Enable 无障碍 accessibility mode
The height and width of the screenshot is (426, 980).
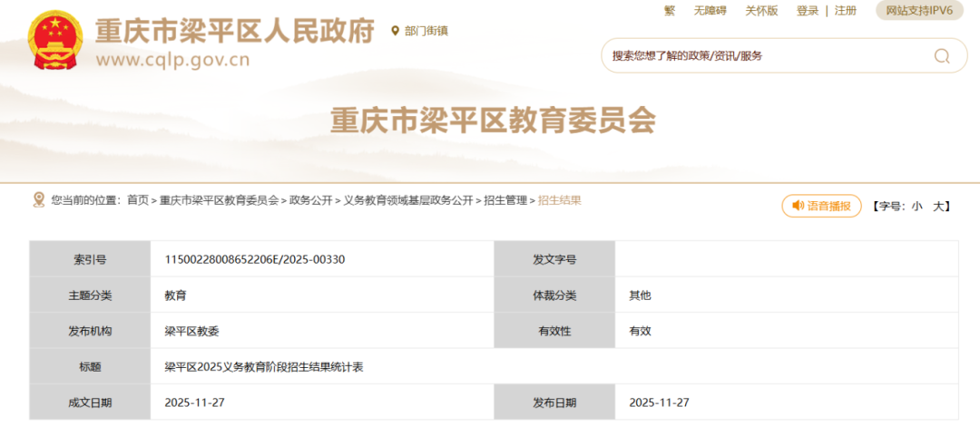pos(710,11)
